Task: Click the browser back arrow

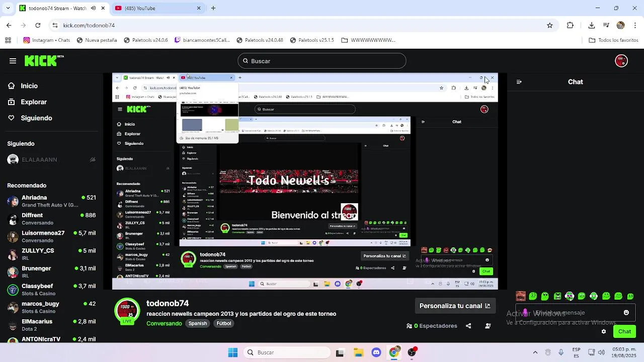Action: (9, 25)
